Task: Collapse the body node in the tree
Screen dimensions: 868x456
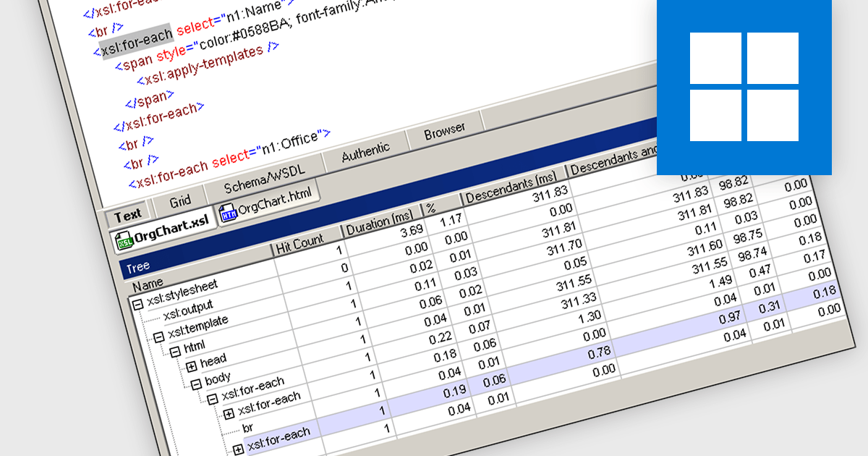Action: click(196, 384)
